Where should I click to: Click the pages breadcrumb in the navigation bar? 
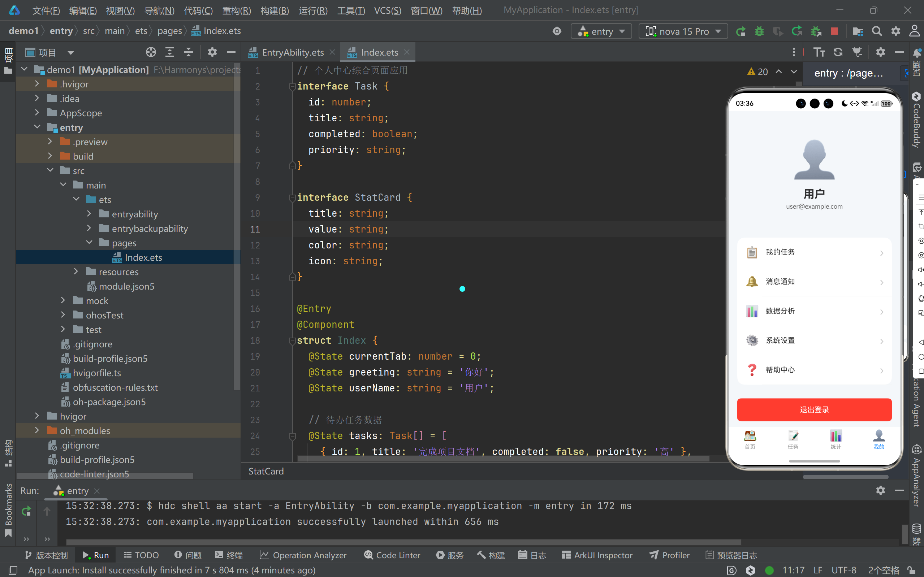click(169, 31)
